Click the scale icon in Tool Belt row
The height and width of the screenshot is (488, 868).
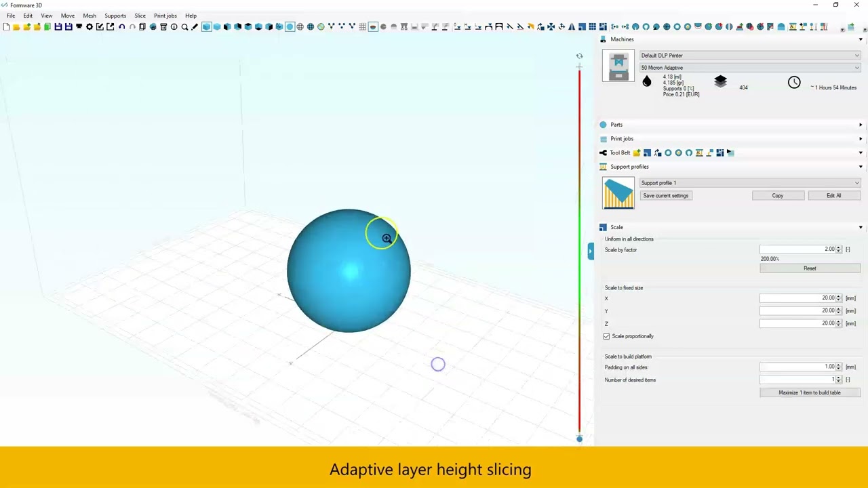point(647,152)
